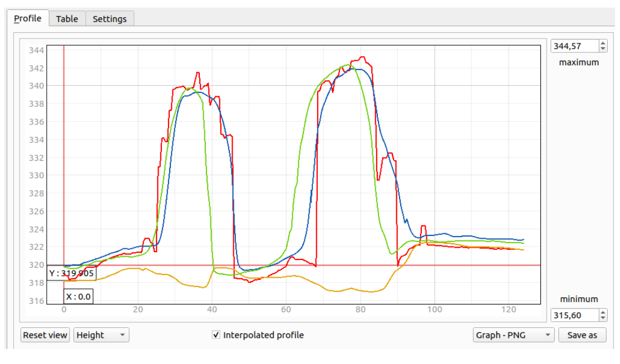Click the X : 0.0 readout label

78,297
